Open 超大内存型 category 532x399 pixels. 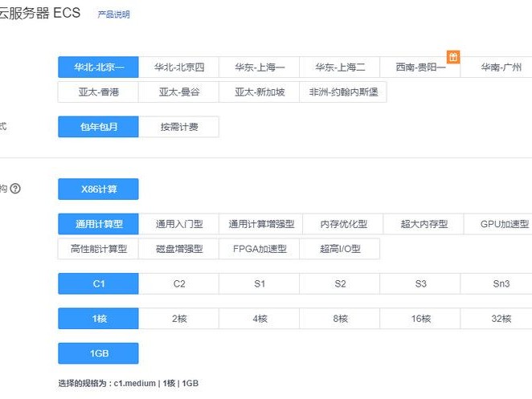click(x=424, y=224)
